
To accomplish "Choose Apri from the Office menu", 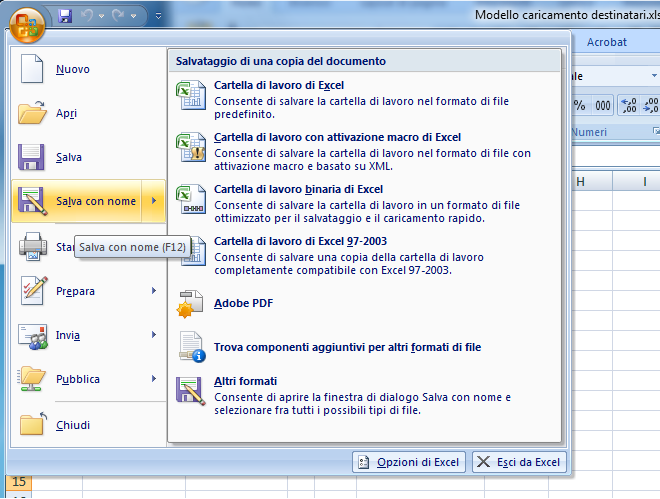I will [88, 113].
